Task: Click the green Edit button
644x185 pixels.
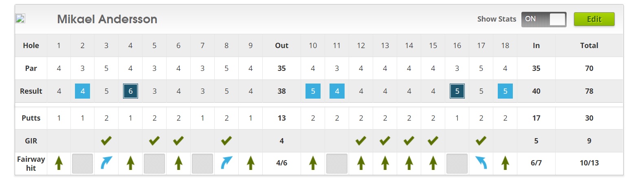Action: pos(594,19)
